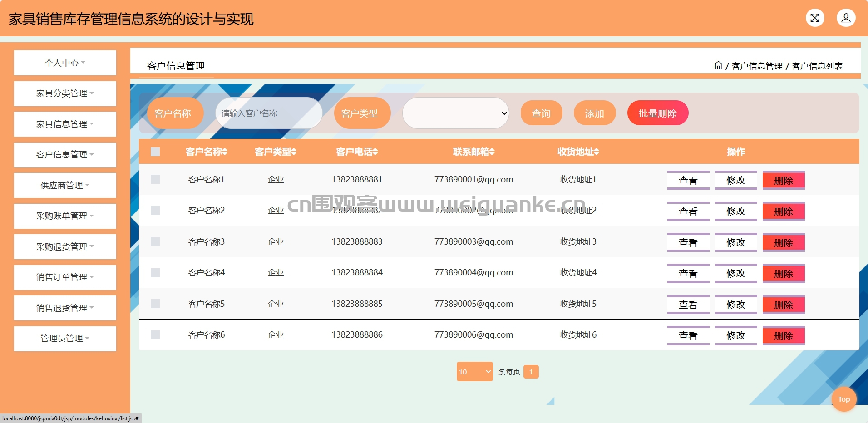
Task: Expand the 家具信息管理 menu
Action: tap(65, 124)
